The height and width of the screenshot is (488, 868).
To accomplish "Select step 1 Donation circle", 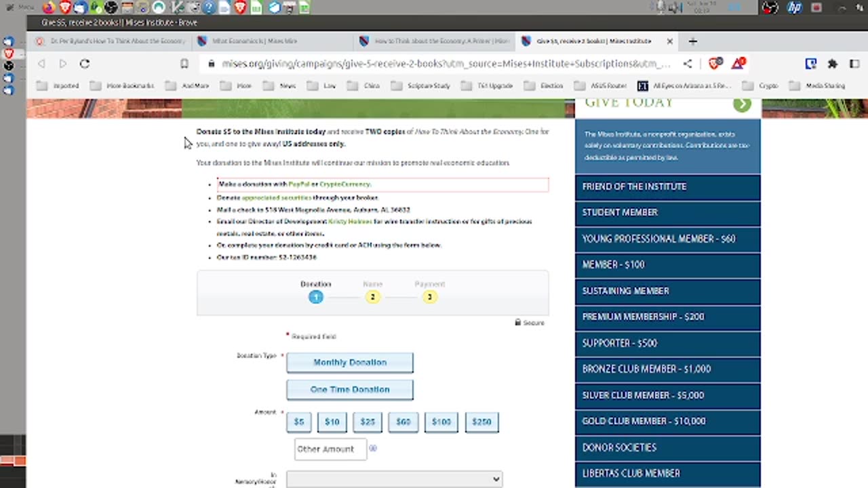I will (315, 297).
